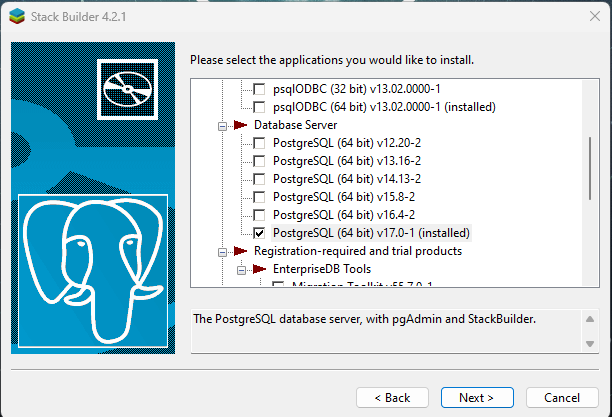The image size is (612, 417).
Task: Click the PostgreSQL elephant logo image
Action: point(93,271)
